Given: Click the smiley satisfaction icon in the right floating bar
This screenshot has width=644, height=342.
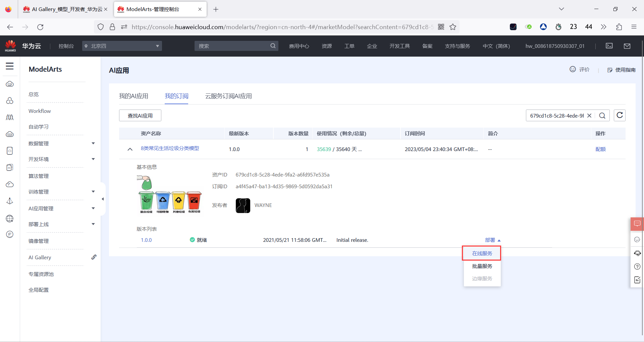Looking at the screenshot, I should (637, 240).
